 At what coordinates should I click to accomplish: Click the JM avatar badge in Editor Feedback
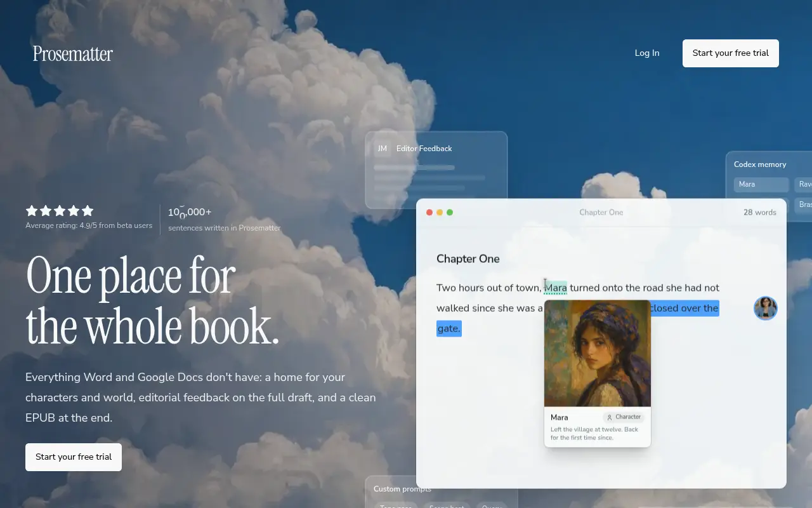tap(383, 149)
